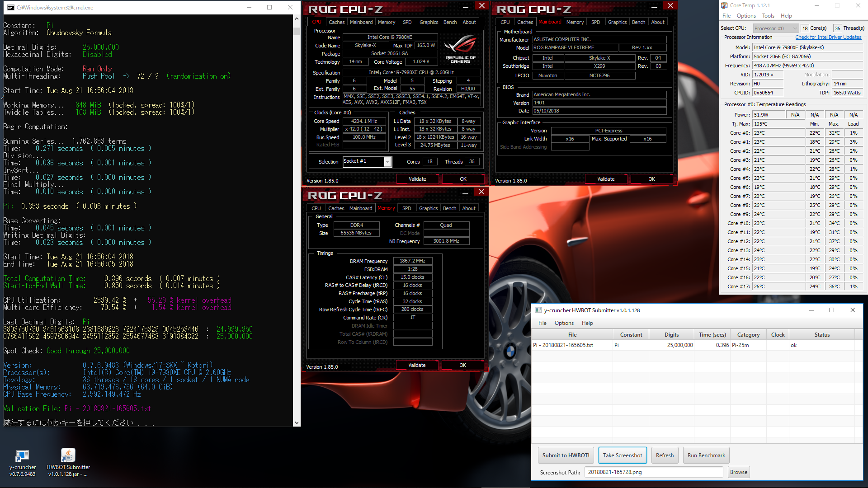Click Core Speed value 4204.1 MHz

coord(364,121)
